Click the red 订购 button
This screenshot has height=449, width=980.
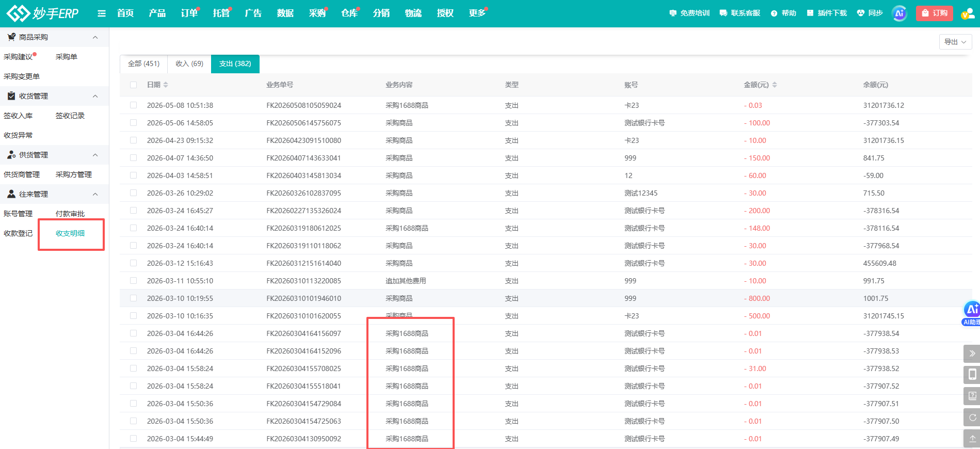click(935, 13)
